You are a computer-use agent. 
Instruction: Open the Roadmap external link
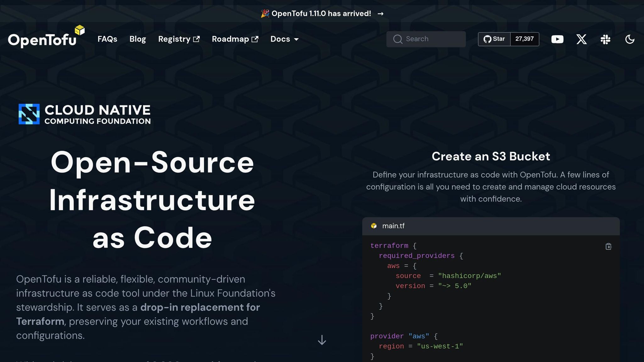(x=235, y=39)
